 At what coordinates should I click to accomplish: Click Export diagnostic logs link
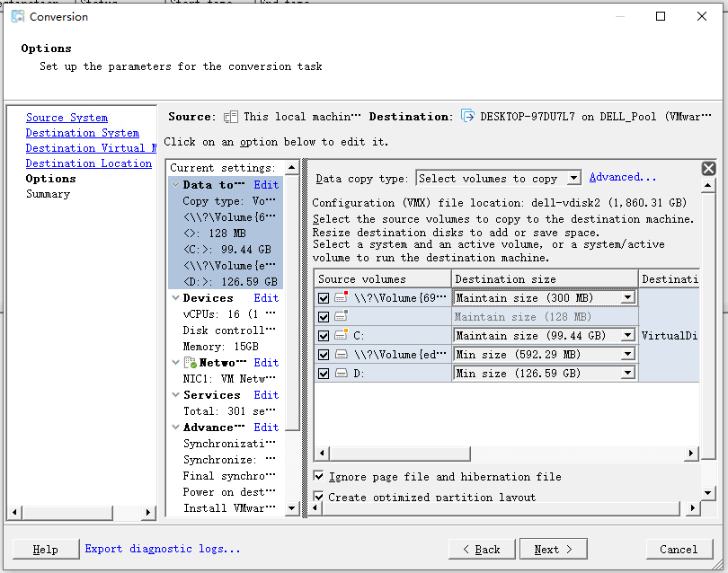[163, 549]
